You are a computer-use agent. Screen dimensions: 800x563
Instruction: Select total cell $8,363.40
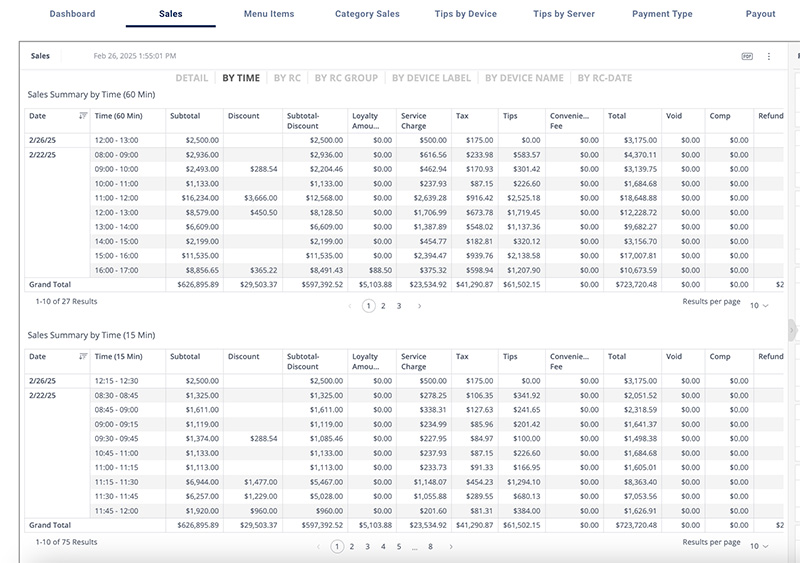pos(640,482)
